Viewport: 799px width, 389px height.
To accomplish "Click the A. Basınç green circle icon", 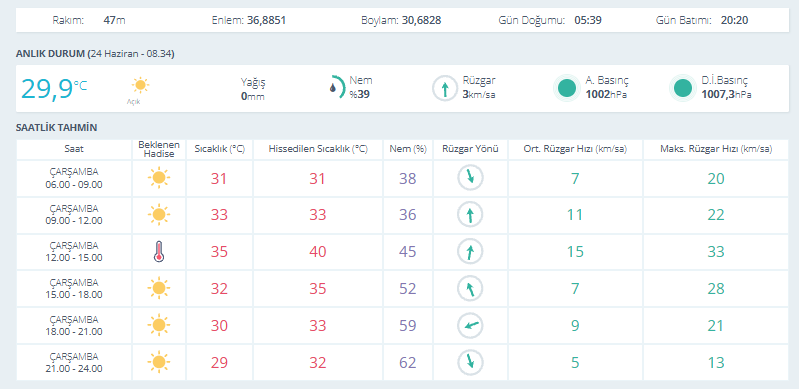I will (x=567, y=88).
